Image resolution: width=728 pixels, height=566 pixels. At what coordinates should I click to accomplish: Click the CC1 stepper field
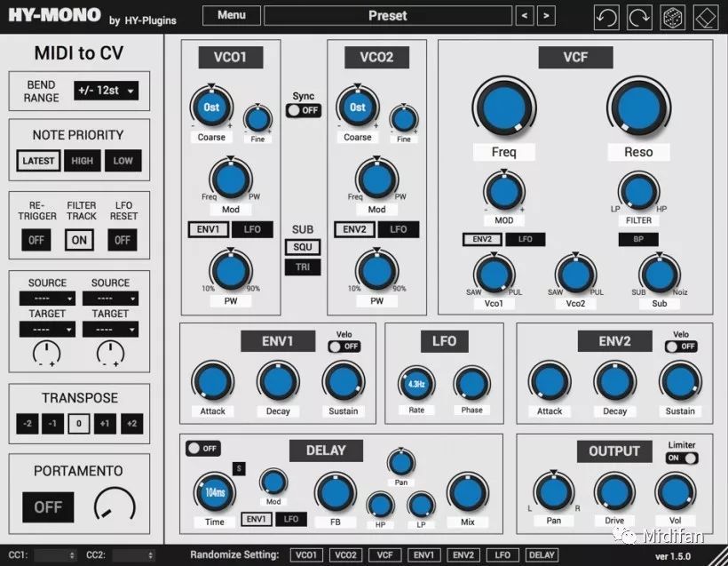point(55,554)
